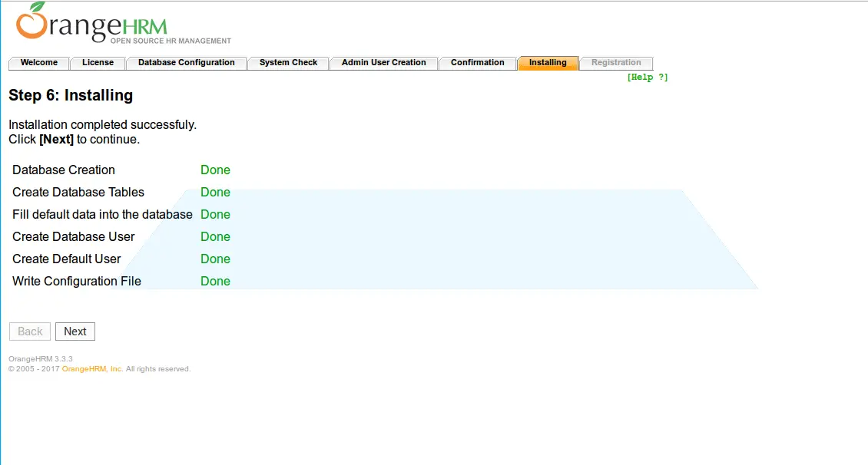Click Done status beside Create Database User

215,236
